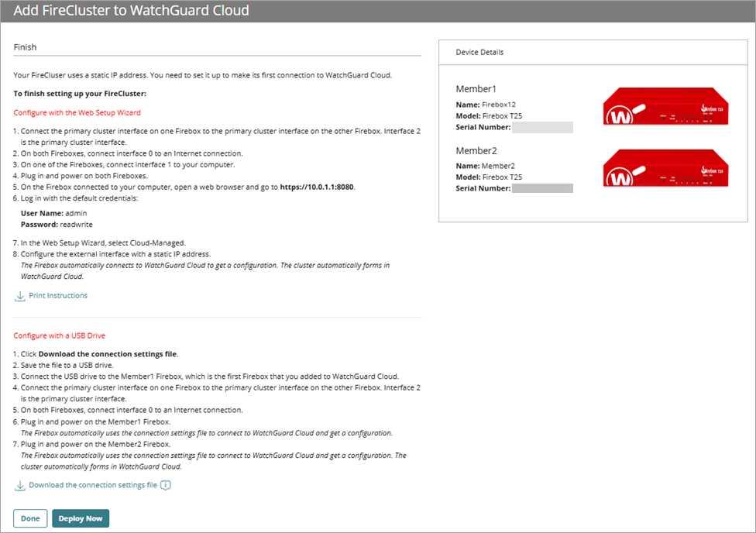Click the Password readwrite text
This screenshot has height=533, width=756.
(x=57, y=225)
